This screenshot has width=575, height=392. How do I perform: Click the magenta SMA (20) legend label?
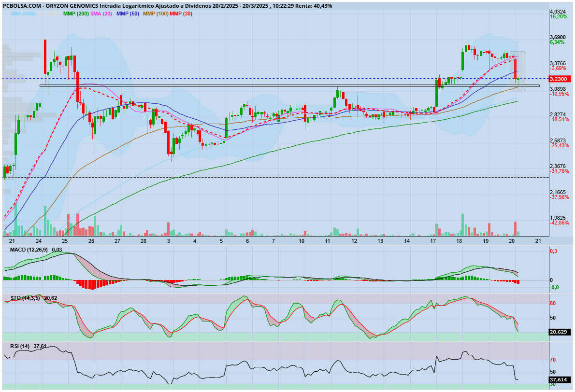tap(101, 14)
